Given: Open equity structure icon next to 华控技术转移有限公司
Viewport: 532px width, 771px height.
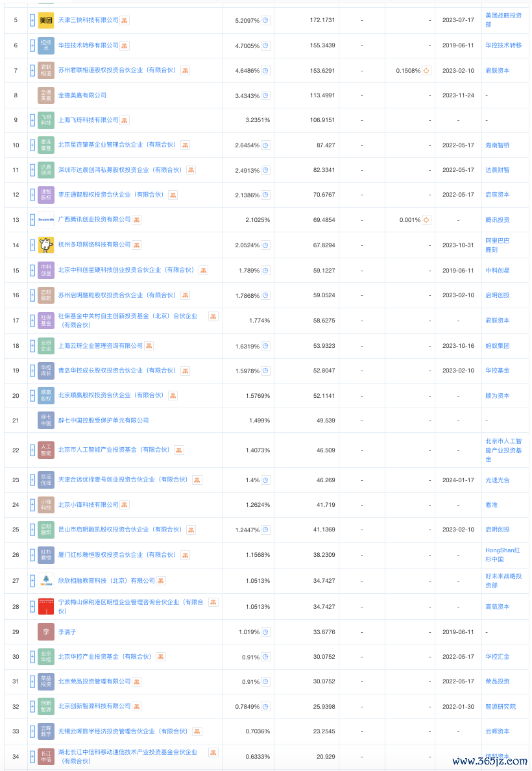Looking at the screenshot, I should pyautogui.click(x=125, y=45).
